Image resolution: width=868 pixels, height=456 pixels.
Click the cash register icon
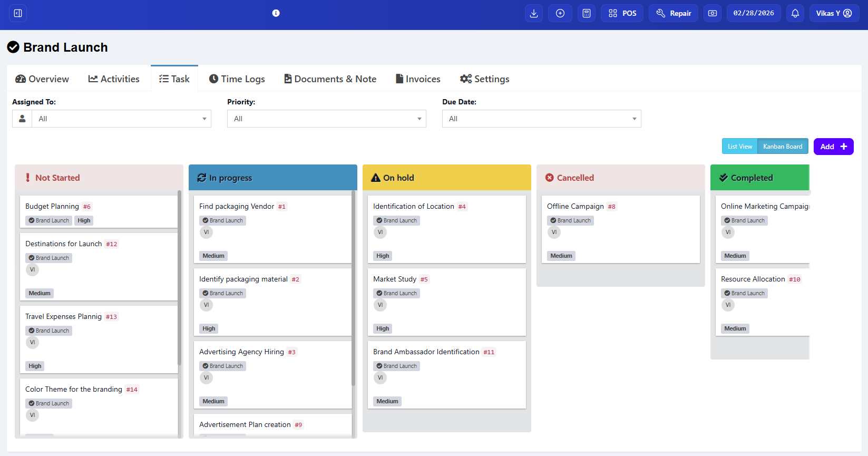coord(713,13)
